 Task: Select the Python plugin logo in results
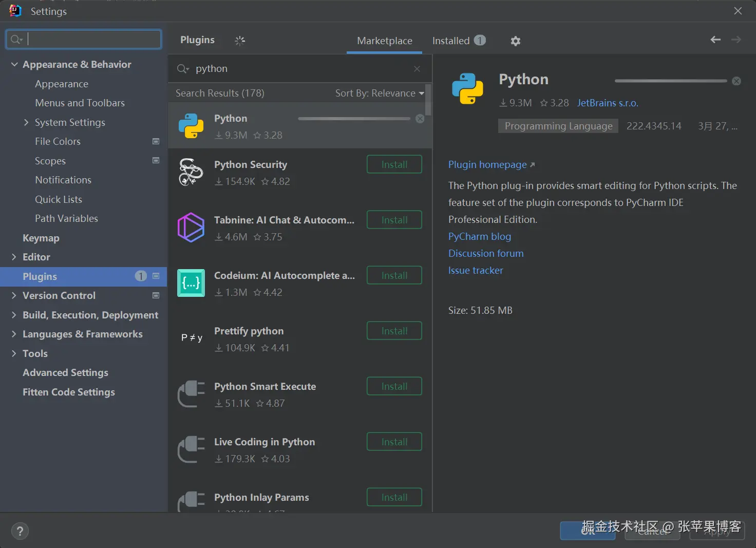(191, 126)
